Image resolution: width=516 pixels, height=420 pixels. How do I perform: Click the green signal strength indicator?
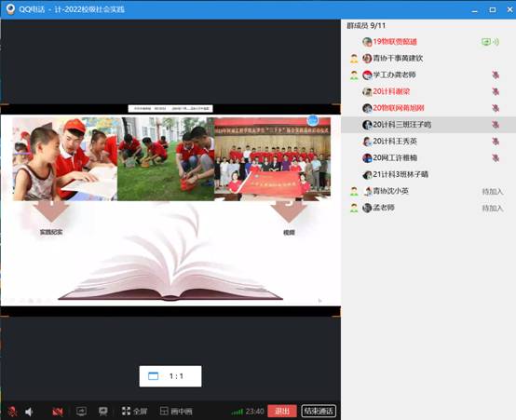click(237, 412)
